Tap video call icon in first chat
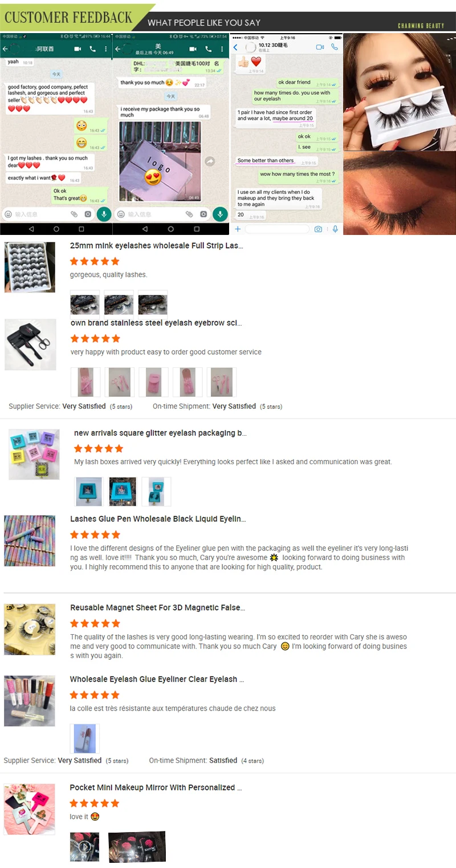456x868 pixels. (x=78, y=49)
